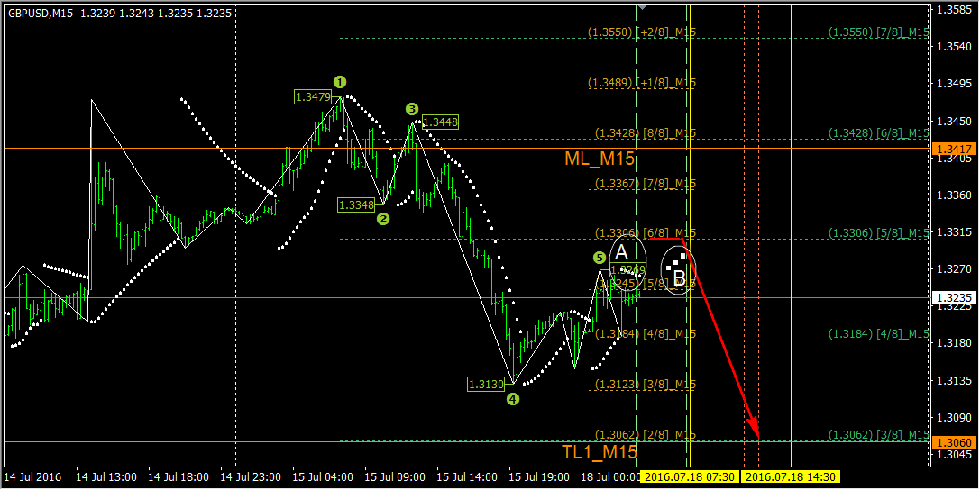Click 1.3135 on the price scale
Screen dimensions: 980x490
coord(955,380)
